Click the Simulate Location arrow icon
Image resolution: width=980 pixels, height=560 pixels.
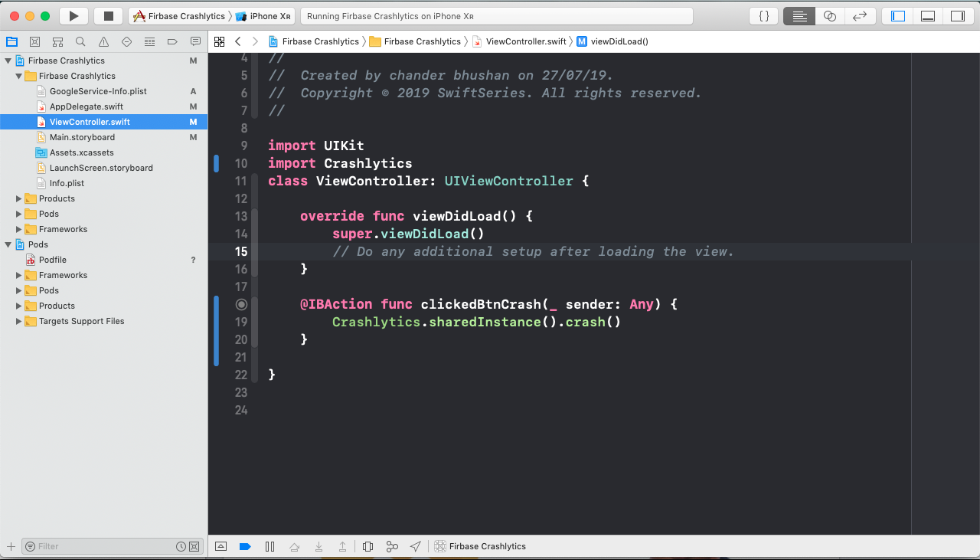point(415,546)
